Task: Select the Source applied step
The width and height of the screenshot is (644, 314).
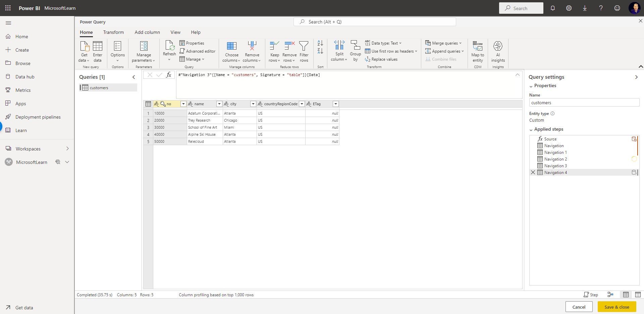Action: pos(584,139)
